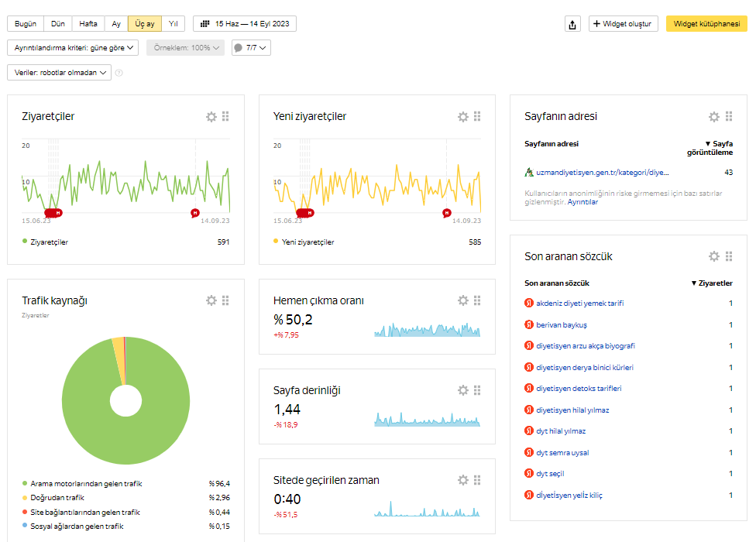The height and width of the screenshot is (542, 756).
Task: Open settings gear of Ziyaretçiler widget
Action: [211, 117]
